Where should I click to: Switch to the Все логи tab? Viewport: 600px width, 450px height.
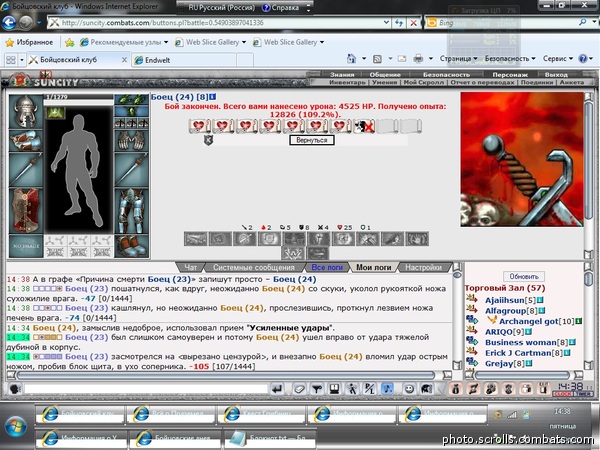coord(327,267)
